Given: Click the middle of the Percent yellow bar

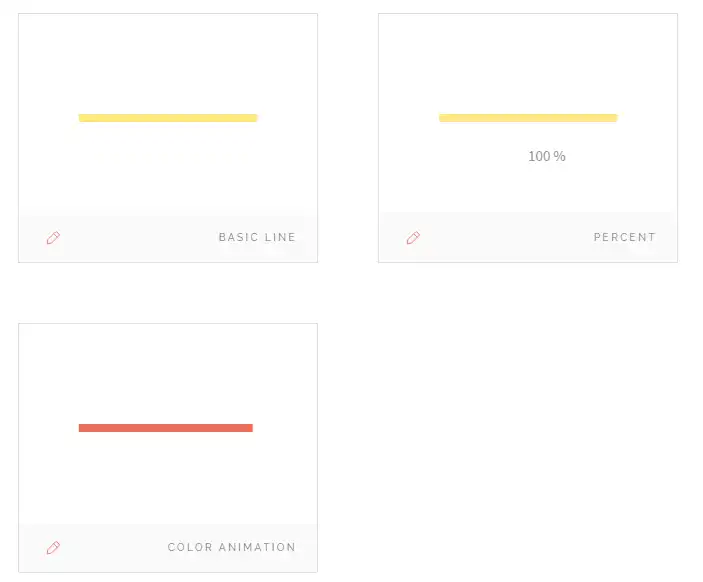Looking at the screenshot, I should [x=528, y=118].
